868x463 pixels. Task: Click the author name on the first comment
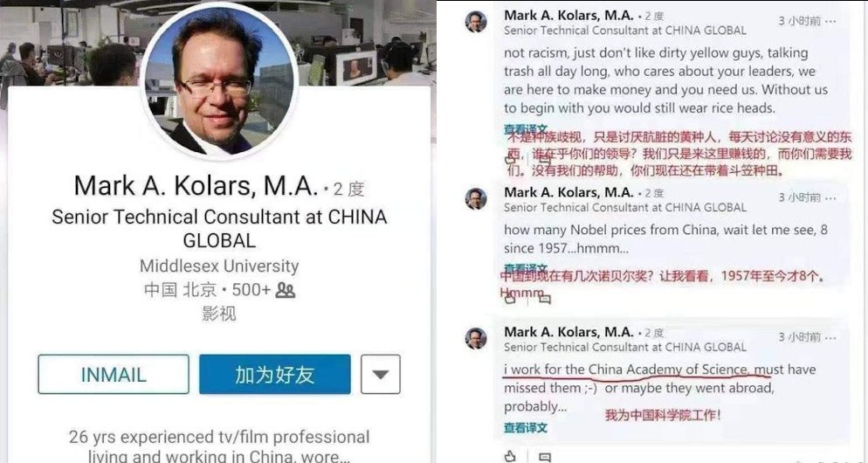click(x=568, y=16)
